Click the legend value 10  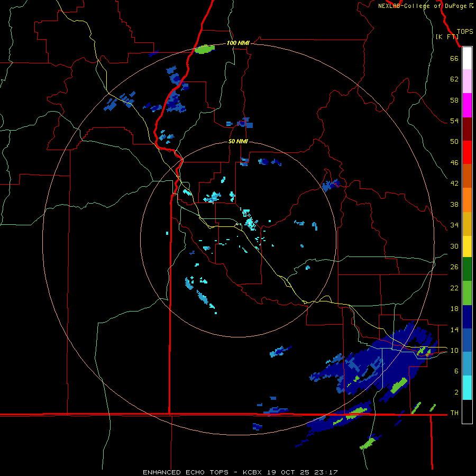click(454, 350)
